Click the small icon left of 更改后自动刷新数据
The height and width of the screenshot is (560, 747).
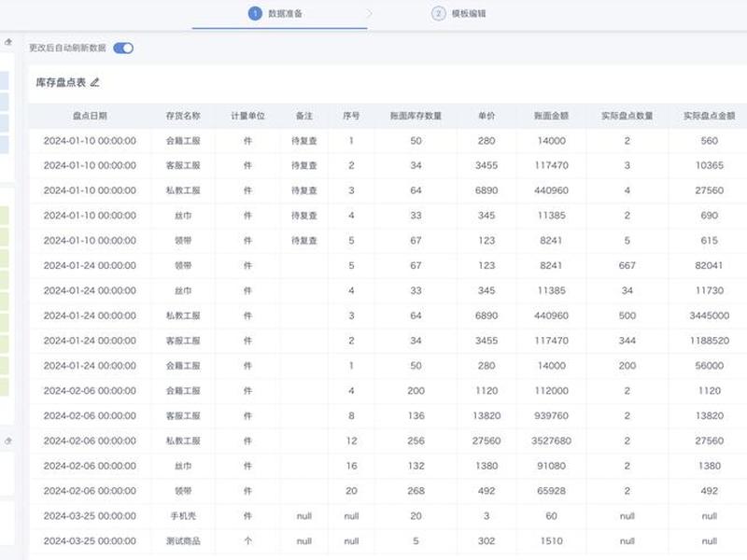8,42
